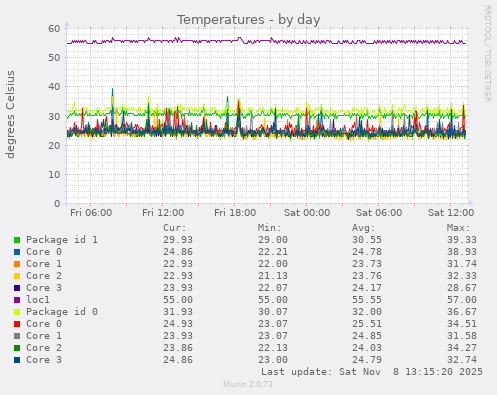The width and height of the screenshot is (497, 395).
Task: Click the navy Core 3 average value 24.79
Action: [367, 360]
